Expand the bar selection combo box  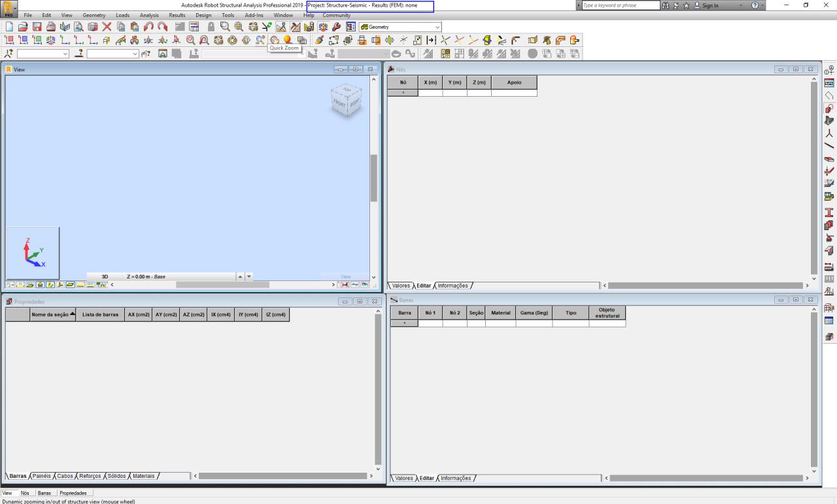pyautogui.click(x=135, y=54)
